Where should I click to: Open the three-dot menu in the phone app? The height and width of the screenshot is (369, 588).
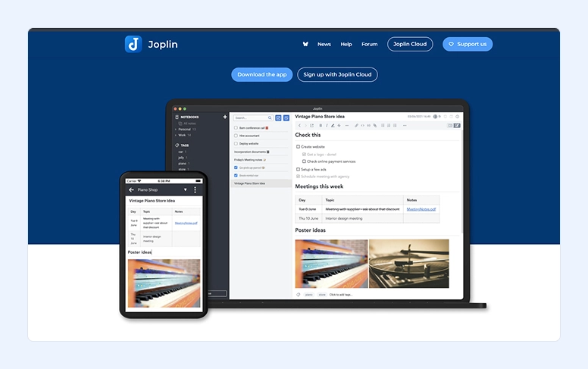click(195, 189)
